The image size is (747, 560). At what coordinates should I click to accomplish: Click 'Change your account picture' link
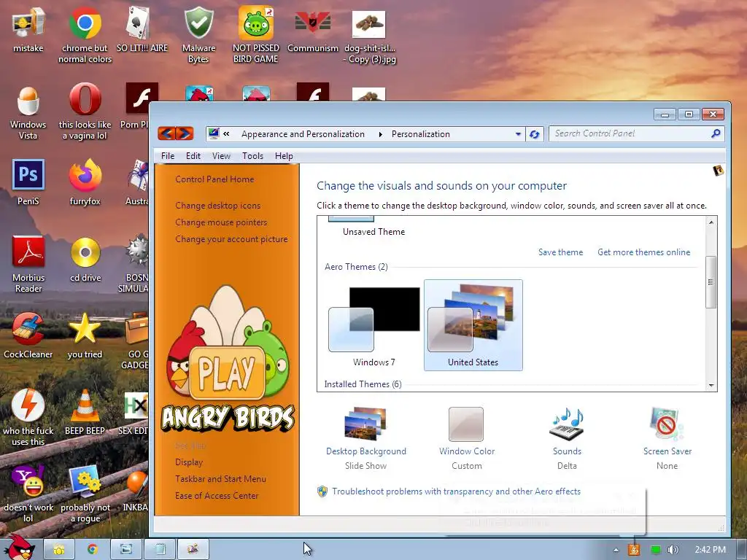231,238
